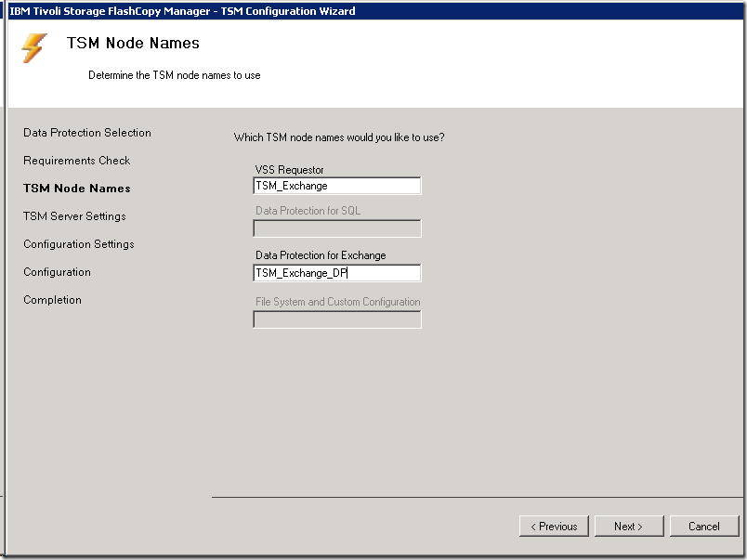This screenshot has height=560, width=747.
Task: Click the 'Which TSM node names' question text
Action: (339, 137)
